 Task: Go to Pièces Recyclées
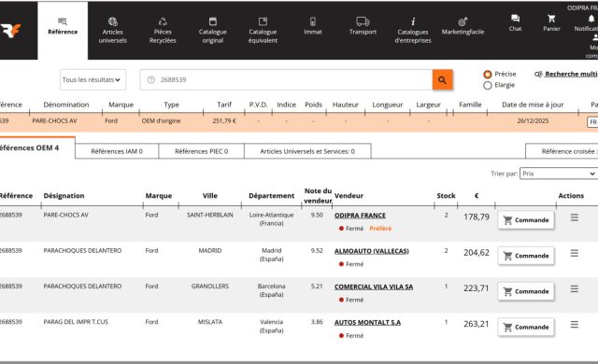163,31
